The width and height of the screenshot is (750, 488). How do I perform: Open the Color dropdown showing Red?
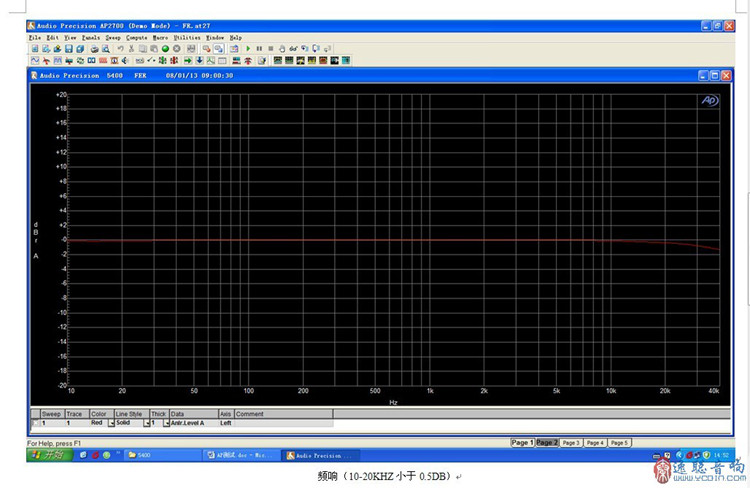click(111, 423)
